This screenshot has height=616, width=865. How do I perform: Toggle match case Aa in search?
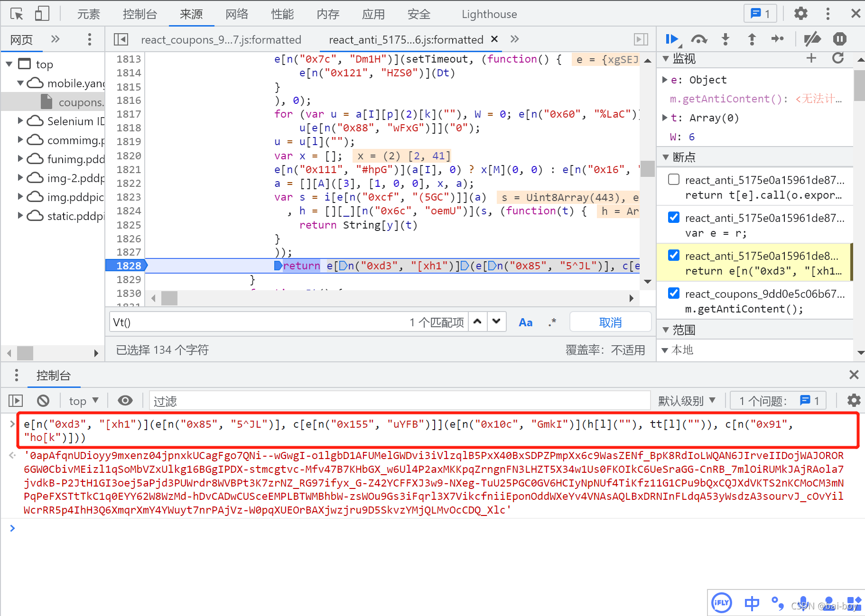pyautogui.click(x=526, y=322)
